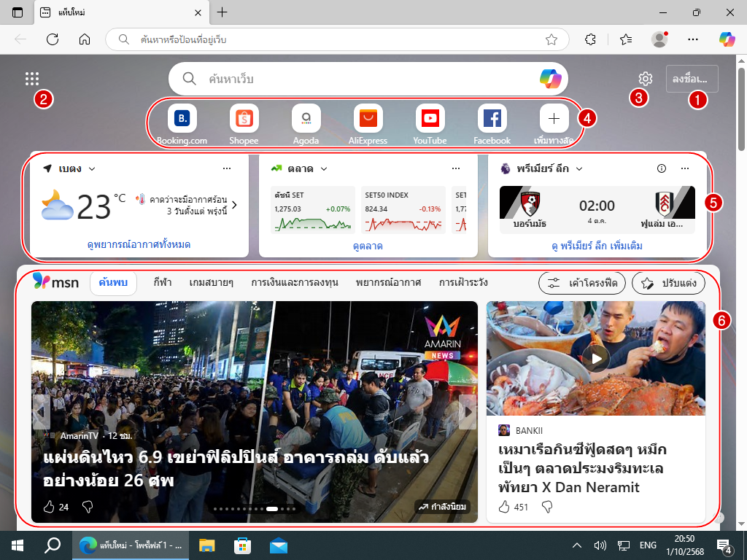Expand the เบตง weather location dropdown

tap(92, 169)
